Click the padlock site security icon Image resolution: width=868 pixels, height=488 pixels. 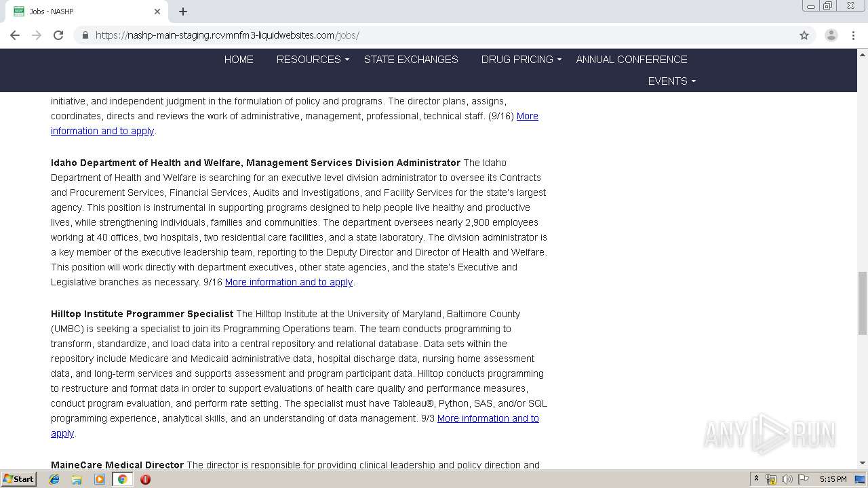[85, 35]
